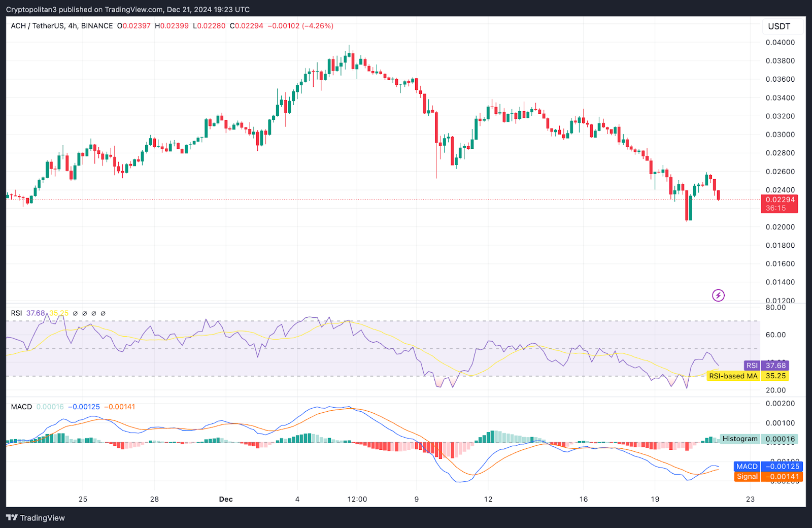Click the 20.00 RSI axis label

(775, 390)
